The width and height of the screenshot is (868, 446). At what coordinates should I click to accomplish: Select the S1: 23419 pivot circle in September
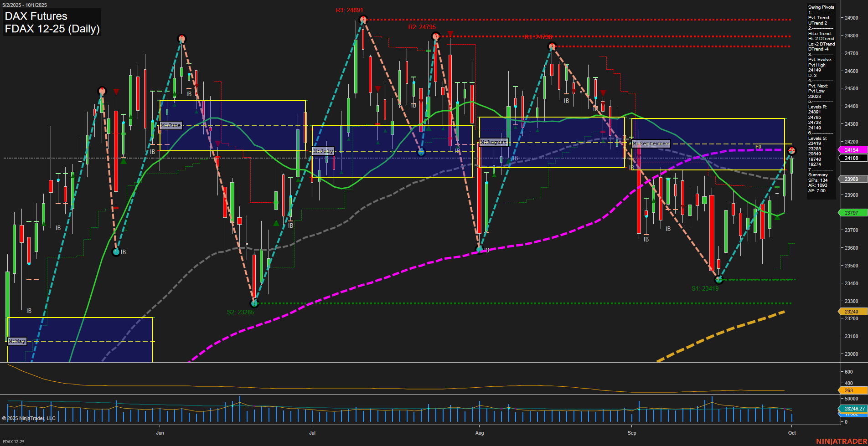point(718,280)
